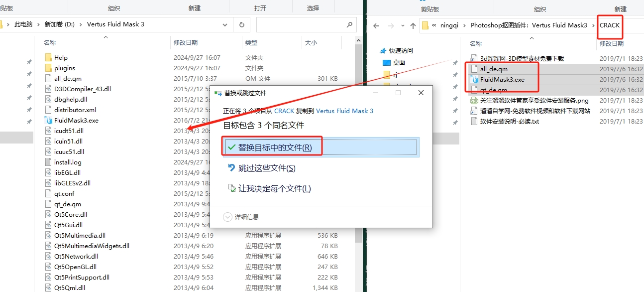Click the 溜溜自学网 shortcut icon
This screenshot has width=644, height=292.
(x=474, y=111)
